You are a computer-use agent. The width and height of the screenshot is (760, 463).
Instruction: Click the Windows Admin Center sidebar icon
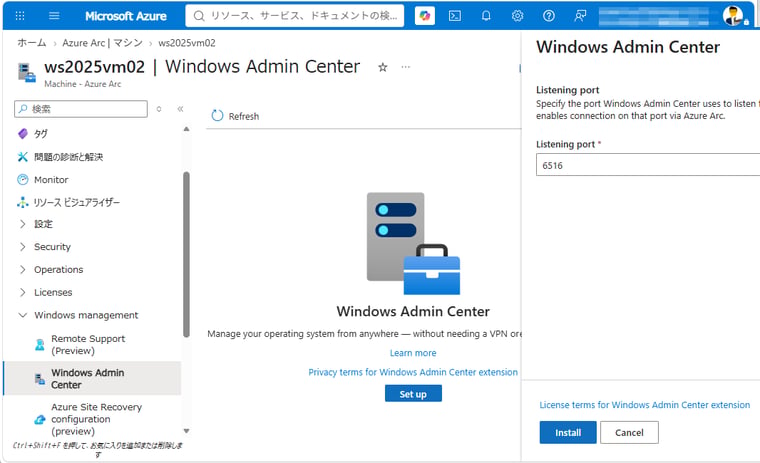click(x=40, y=379)
